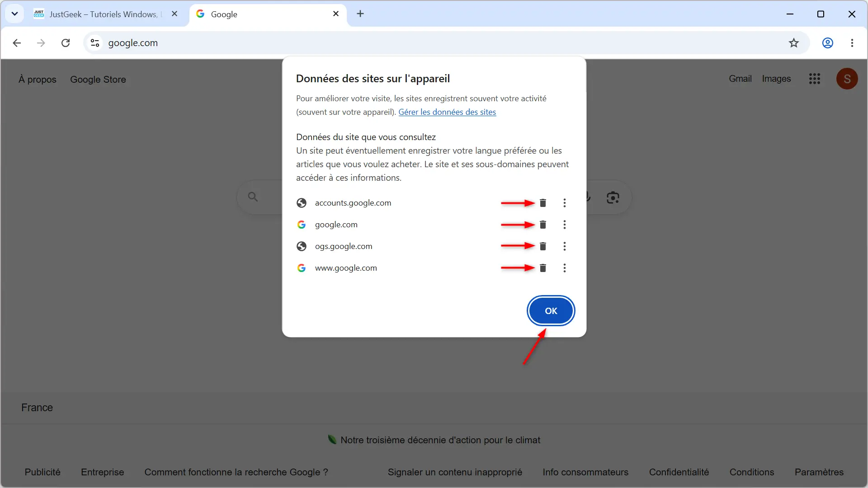Open the Info consommateurs footer link

pyautogui.click(x=585, y=472)
